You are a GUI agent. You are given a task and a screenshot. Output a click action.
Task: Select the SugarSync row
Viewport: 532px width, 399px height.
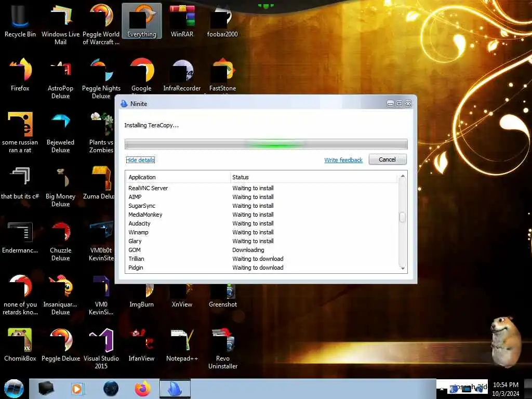click(x=262, y=206)
